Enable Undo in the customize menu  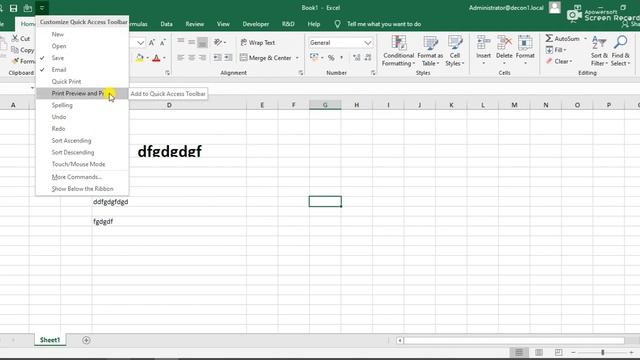(82, 117)
